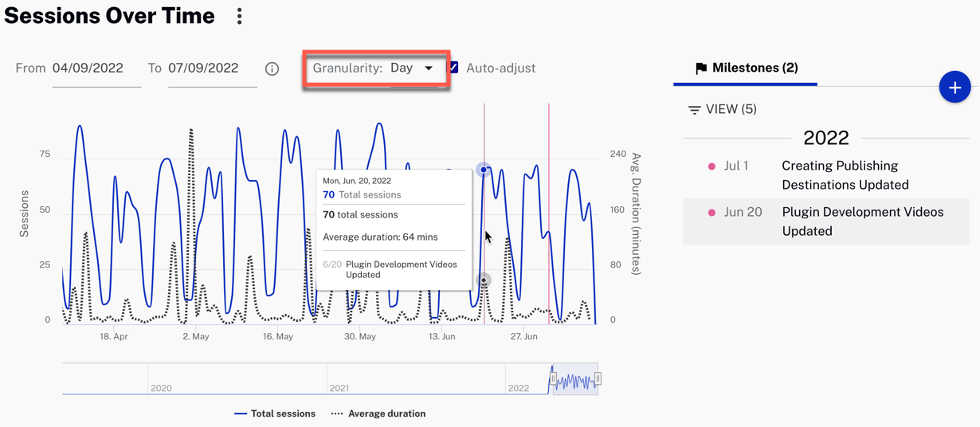Toggle Total sessions series in legend
The width and height of the screenshot is (980, 427).
point(275,413)
